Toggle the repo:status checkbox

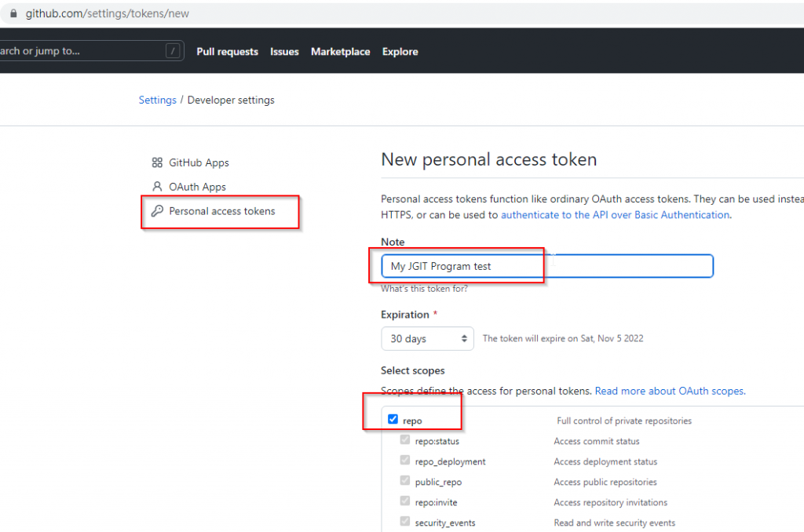(x=405, y=439)
